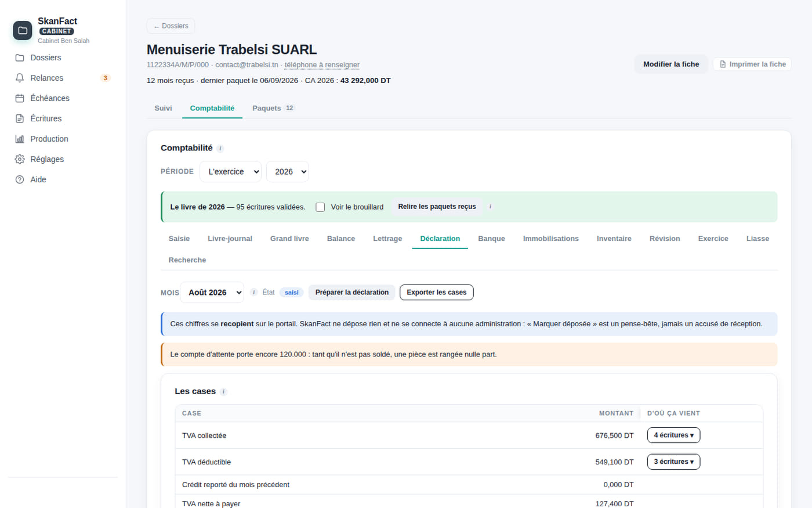Click the téléphone à renseigner link
The image size is (812, 508).
[322, 65]
